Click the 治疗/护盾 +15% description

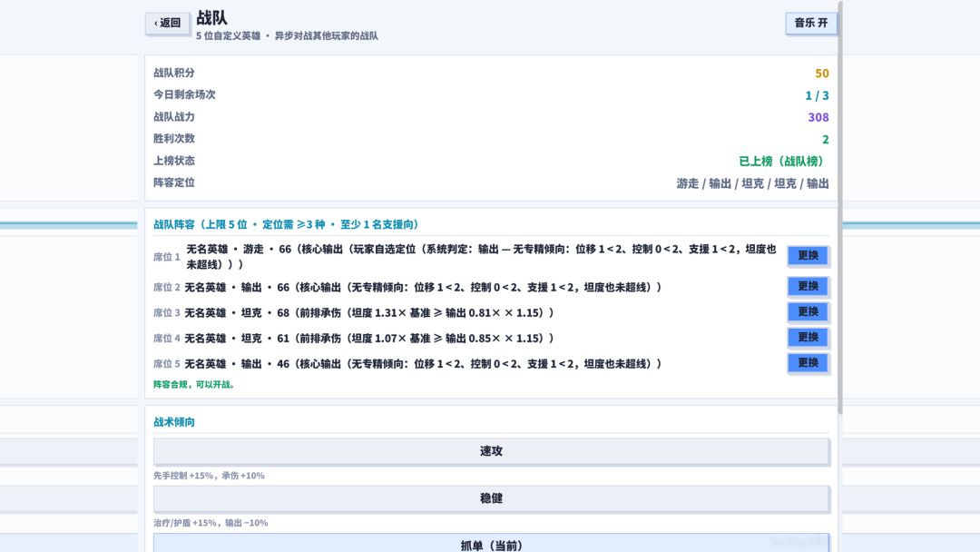(x=211, y=523)
